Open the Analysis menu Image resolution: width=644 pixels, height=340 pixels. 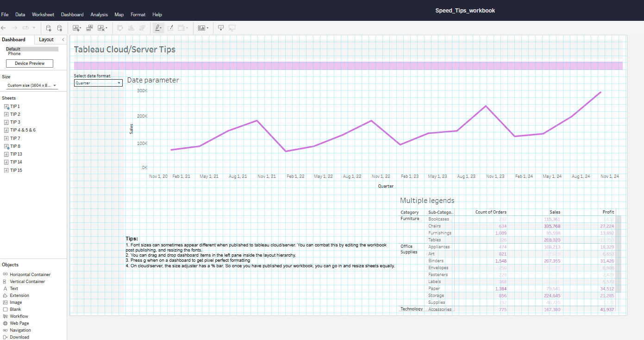pyautogui.click(x=99, y=15)
